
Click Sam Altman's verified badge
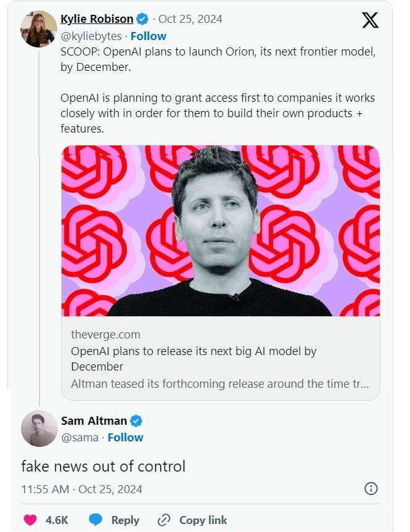coord(136,421)
